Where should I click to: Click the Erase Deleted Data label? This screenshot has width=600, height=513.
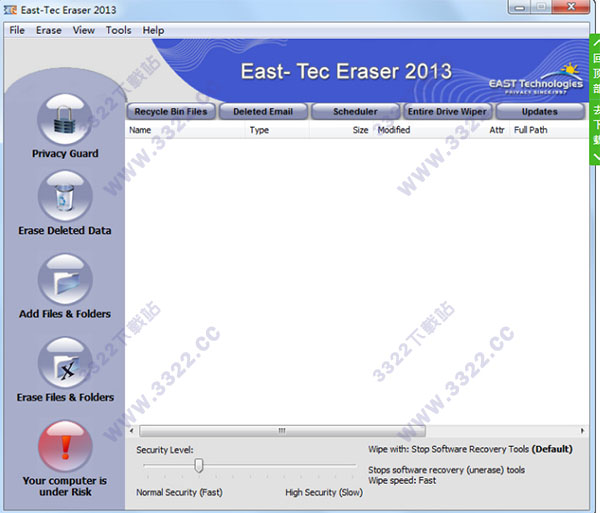pyautogui.click(x=65, y=231)
